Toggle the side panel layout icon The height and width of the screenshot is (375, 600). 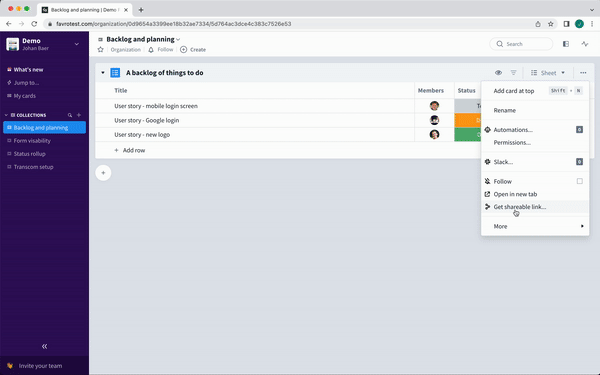[566, 44]
